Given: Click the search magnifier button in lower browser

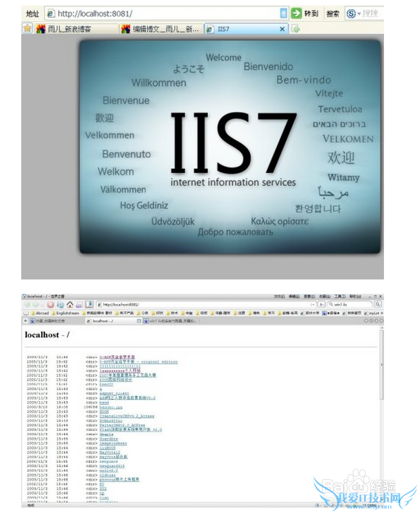Looking at the screenshot, I should click(x=378, y=305).
